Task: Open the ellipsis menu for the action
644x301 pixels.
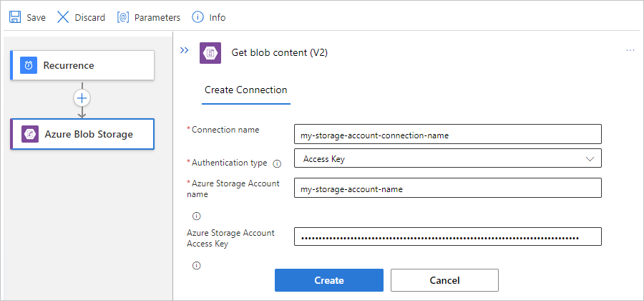Action: tap(630, 50)
